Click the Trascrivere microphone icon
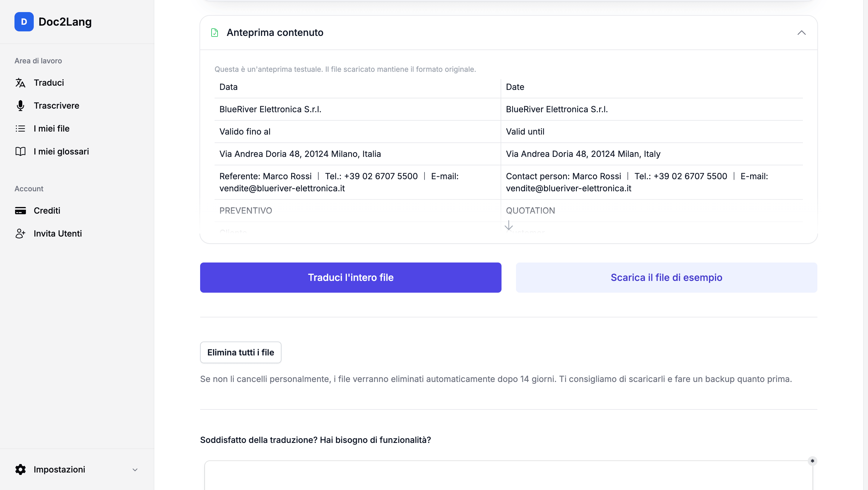Image resolution: width=868 pixels, height=490 pixels. coord(20,106)
